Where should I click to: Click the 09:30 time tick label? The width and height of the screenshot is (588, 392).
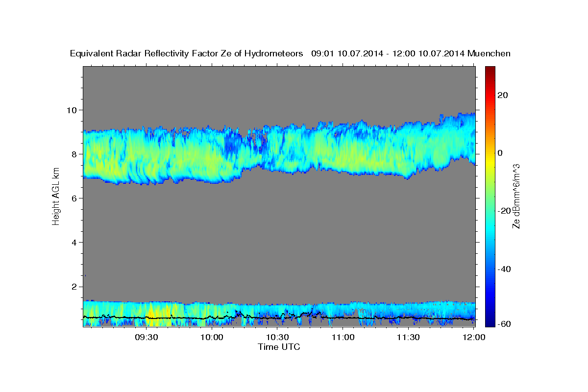click(x=146, y=337)
